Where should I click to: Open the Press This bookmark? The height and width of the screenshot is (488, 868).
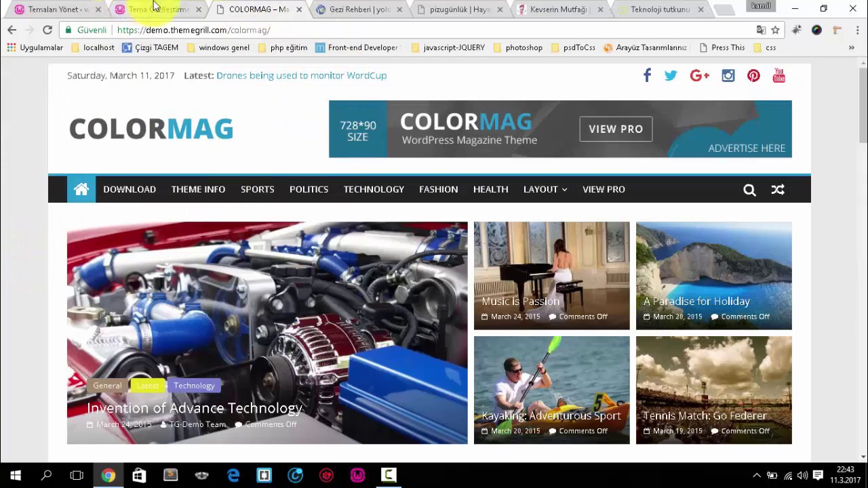pyautogui.click(x=722, y=47)
